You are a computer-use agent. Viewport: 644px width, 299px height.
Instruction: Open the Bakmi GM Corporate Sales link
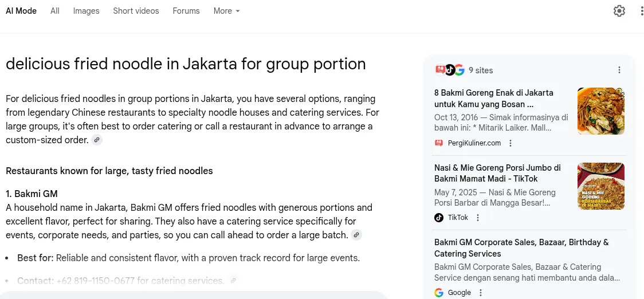click(521, 248)
